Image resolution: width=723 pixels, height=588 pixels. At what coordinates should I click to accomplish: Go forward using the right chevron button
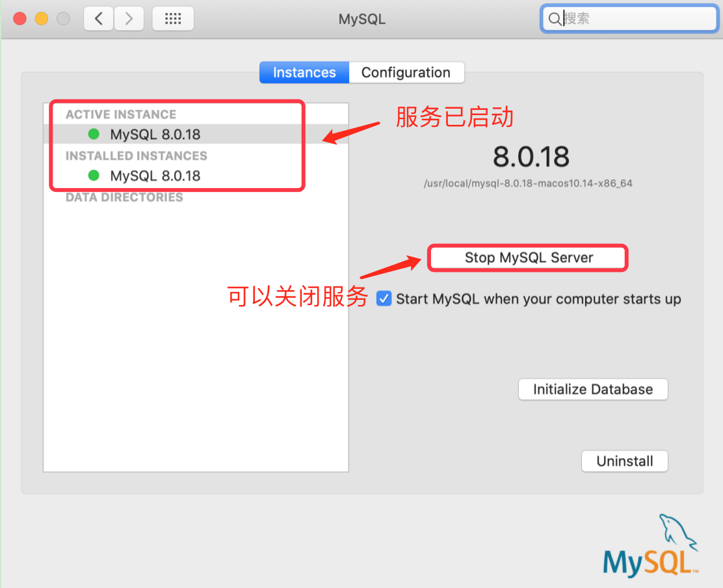tap(129, 18)
